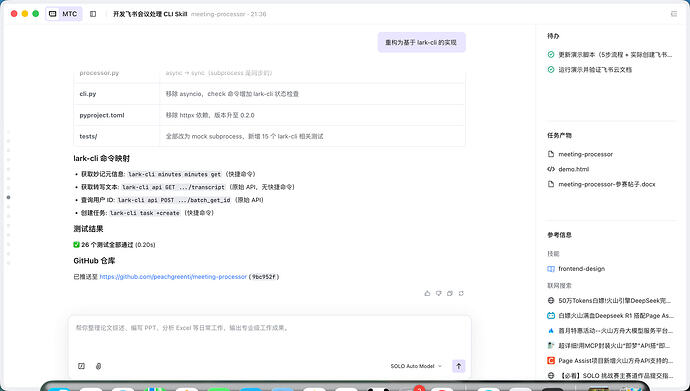
Task: Open the demo.html artifact
Action: (x=573, y=169)
